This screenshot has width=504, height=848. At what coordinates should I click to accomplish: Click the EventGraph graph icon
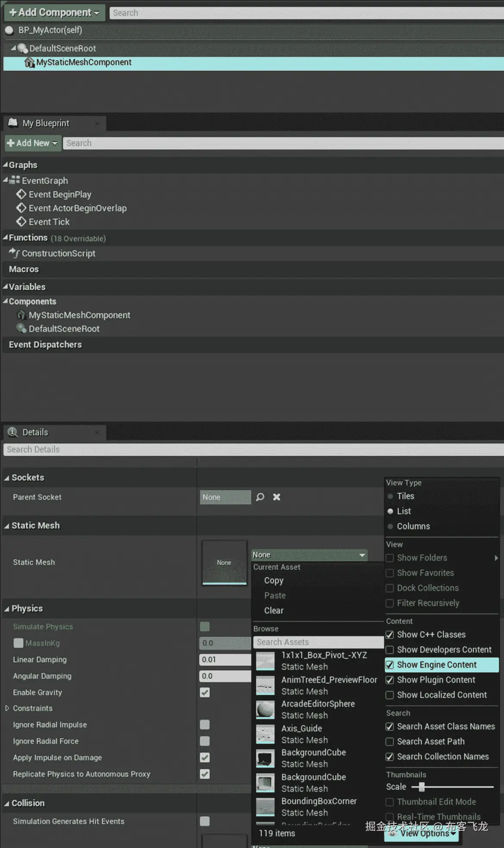tap(14, 180)
